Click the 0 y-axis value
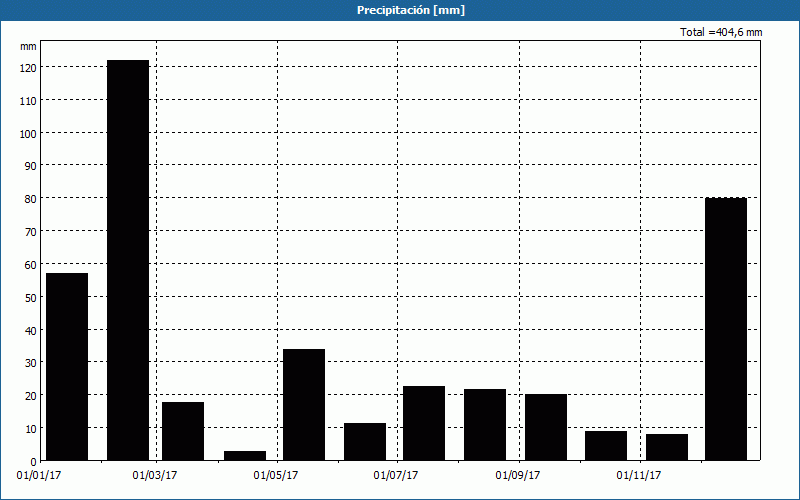800x500 pixels. click(x=34, y=462)
